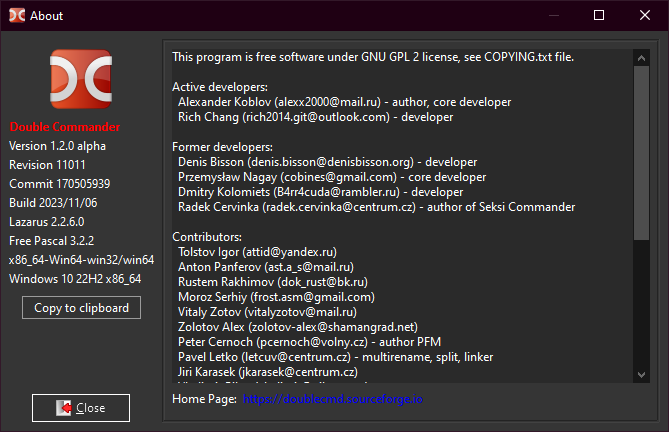Click the red icon on the Close button

[62, 408]
